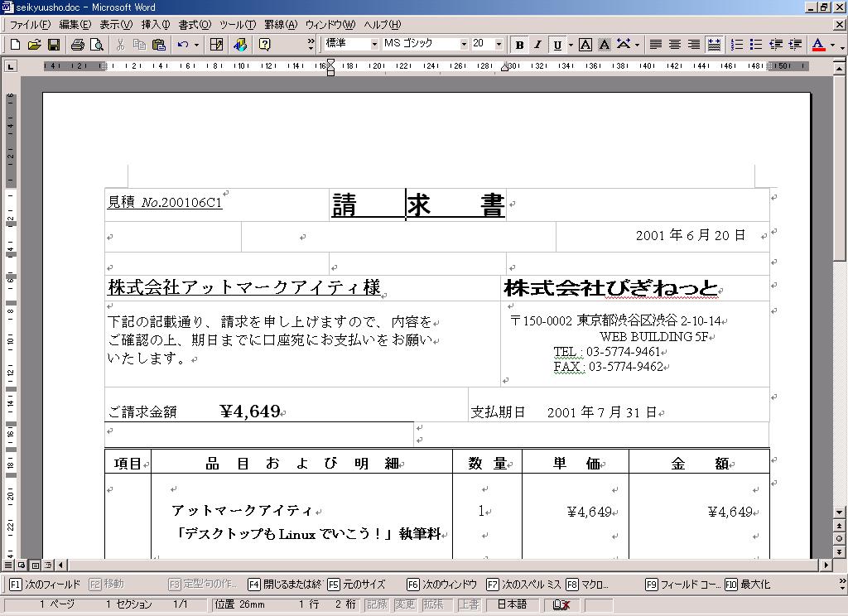The image size is (848, 616).
Task: Create a numbered list
Action: coord(736,45)
